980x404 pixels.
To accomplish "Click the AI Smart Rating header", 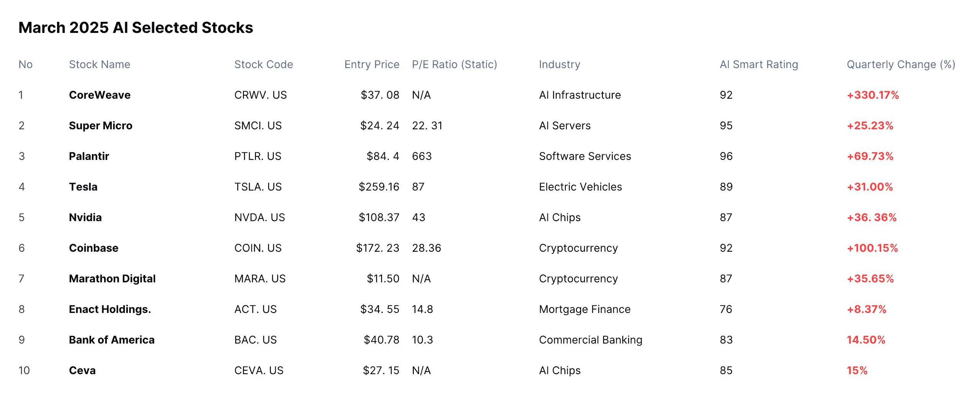I will point(759,64).
